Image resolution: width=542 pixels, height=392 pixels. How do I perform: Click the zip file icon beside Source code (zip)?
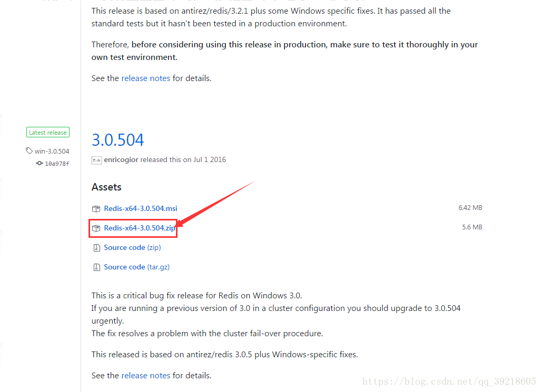(x=97, y=248)
